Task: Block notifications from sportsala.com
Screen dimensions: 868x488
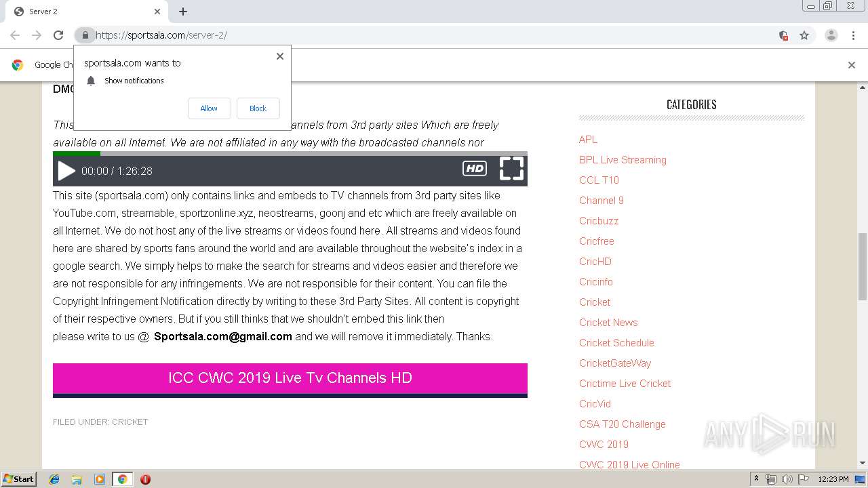Action: tap(258, 108)
